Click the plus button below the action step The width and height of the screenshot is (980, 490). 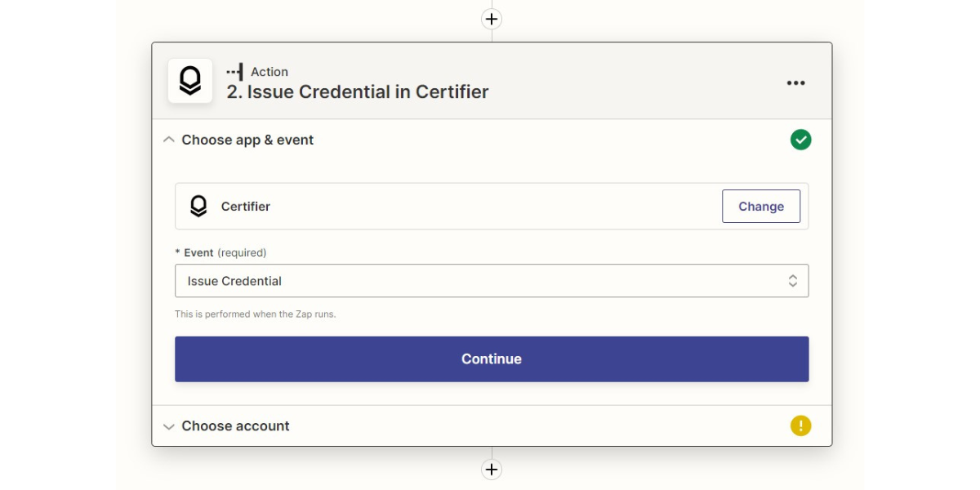(x=491, y=470)
